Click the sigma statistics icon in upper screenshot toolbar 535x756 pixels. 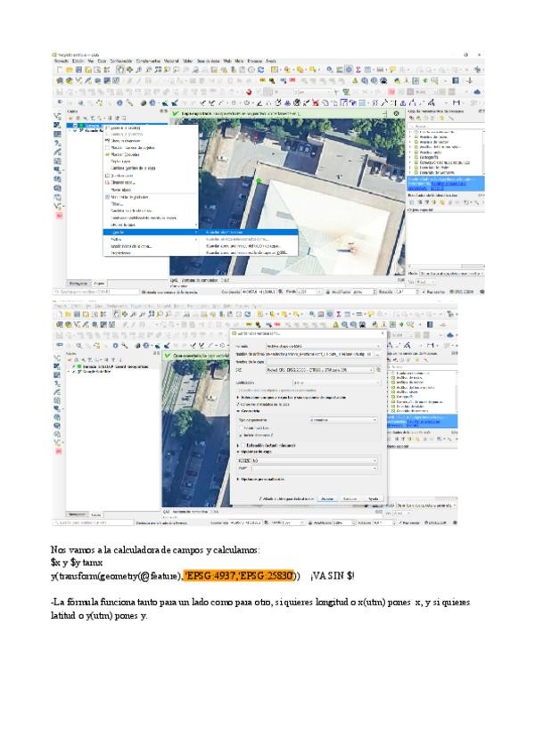[x=358, y=70]
